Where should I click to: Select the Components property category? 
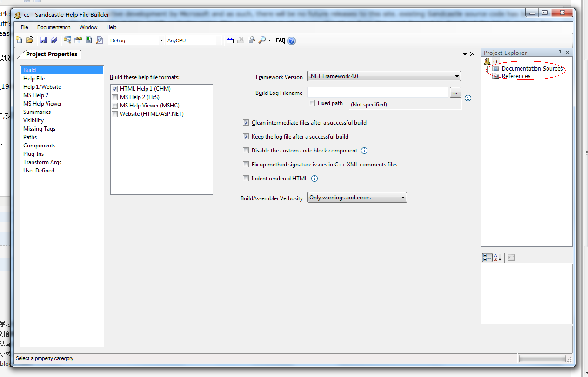(62, 146)
